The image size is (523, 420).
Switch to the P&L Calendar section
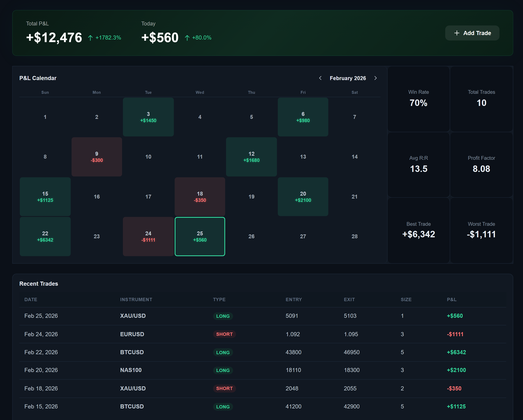click(x=38, y=78)
